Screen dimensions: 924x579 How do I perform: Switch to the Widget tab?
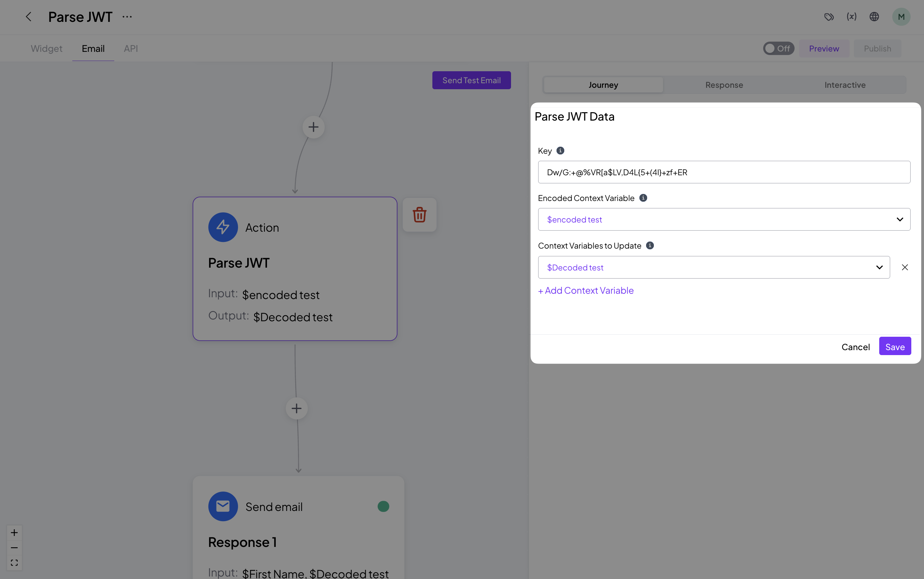[x=46, y=49]
